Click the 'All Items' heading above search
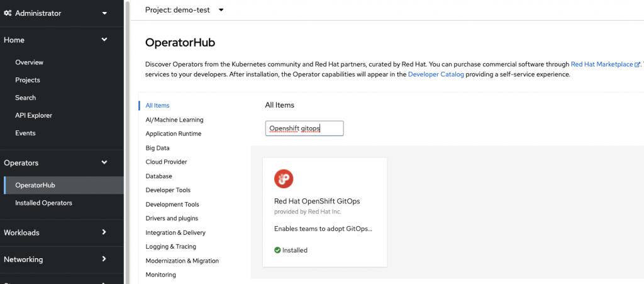This screenshot has height=284, width=644. [280, 105]
